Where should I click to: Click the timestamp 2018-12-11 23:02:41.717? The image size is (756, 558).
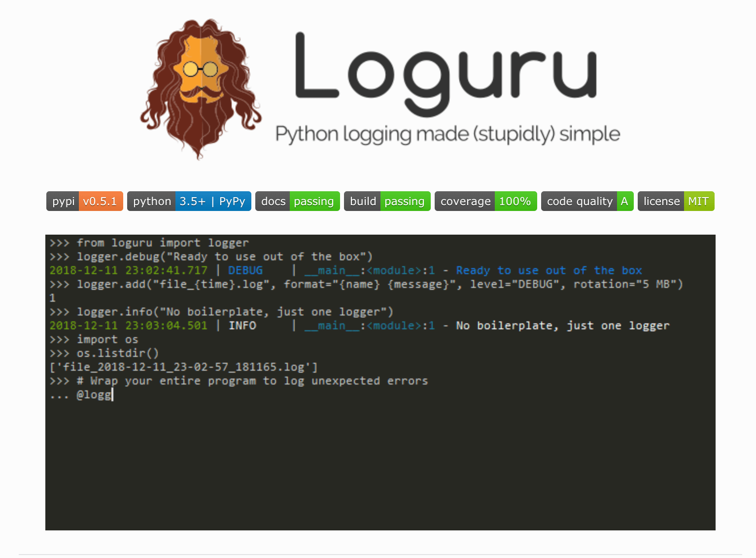(129, 271)
